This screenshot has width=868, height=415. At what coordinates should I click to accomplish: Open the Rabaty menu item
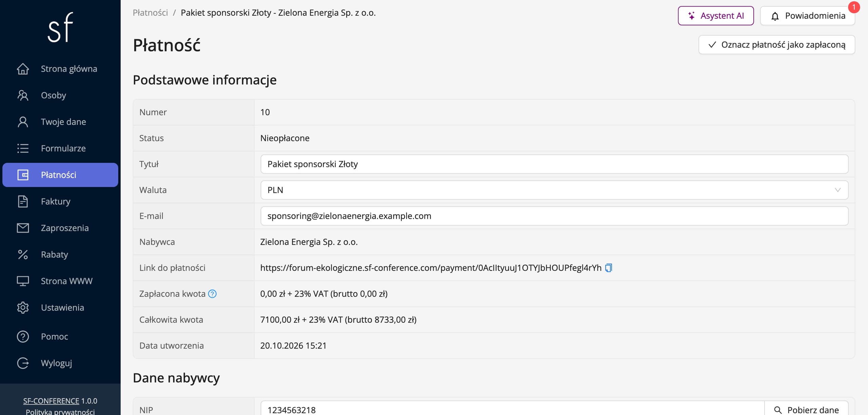coord(60,254)
